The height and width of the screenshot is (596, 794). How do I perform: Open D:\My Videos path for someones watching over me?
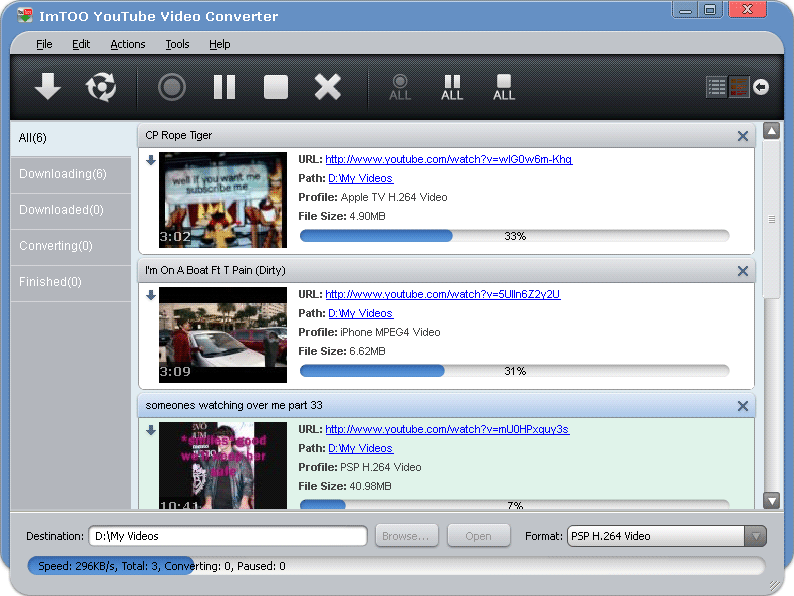361,448
